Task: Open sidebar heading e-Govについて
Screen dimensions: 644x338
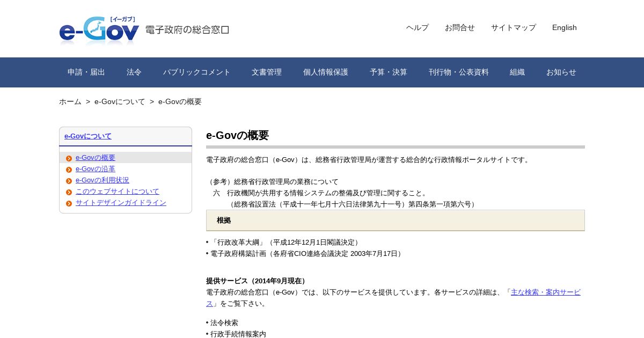Action: pyautogui.click(x=88, y=136)
